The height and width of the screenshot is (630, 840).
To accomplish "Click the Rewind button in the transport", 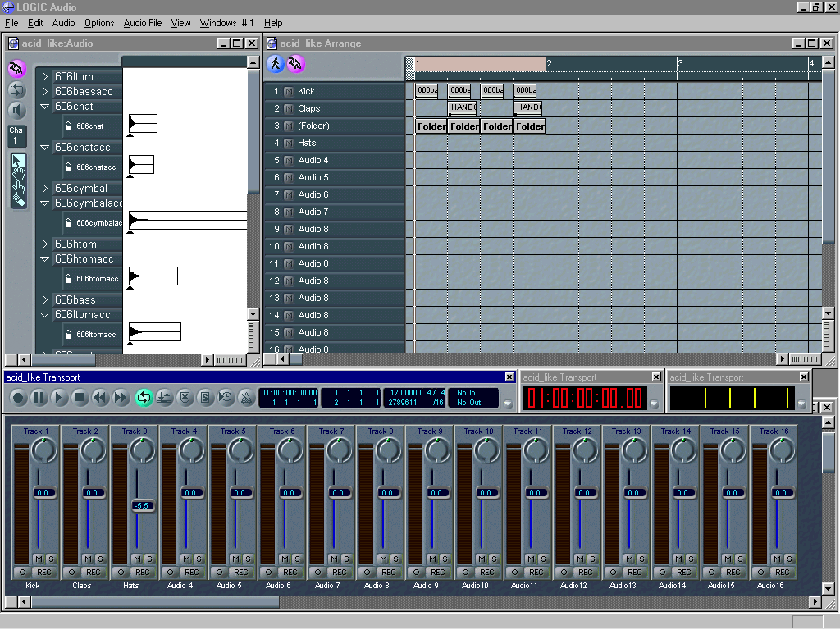I will pyautogui.click(x=99, y=398).
